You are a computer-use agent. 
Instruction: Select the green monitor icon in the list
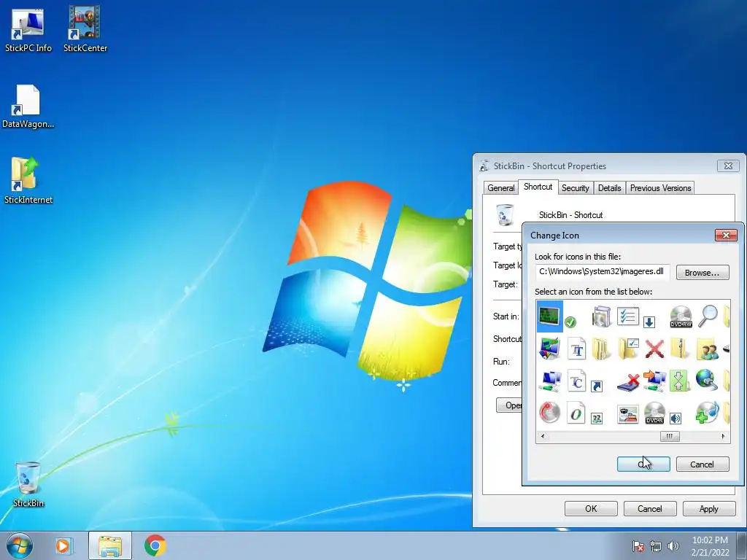(x=549, y=316)
